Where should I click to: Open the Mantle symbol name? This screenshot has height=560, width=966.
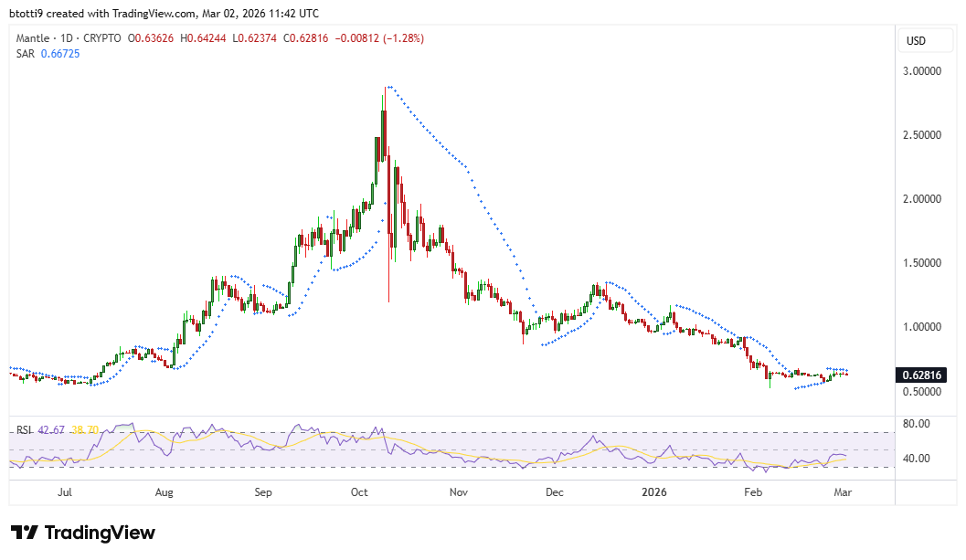coord(32,38)
